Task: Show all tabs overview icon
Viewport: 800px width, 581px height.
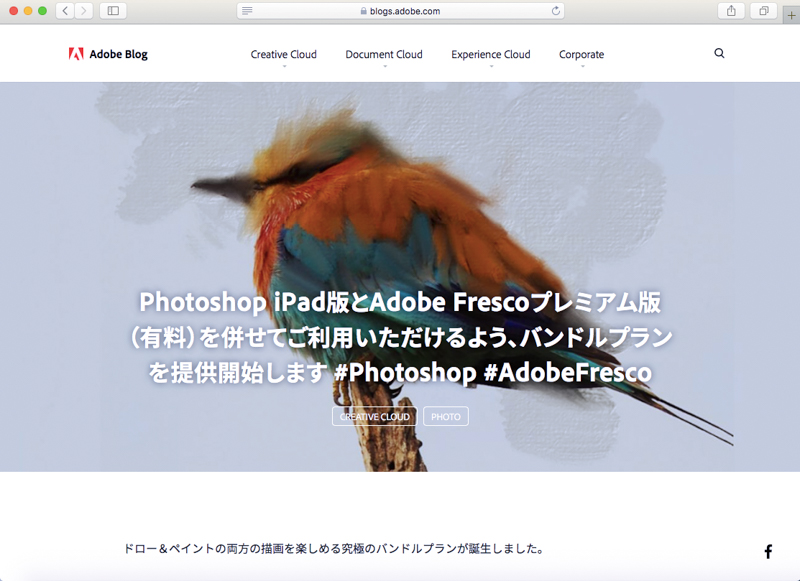Action: tap(764, 11)
